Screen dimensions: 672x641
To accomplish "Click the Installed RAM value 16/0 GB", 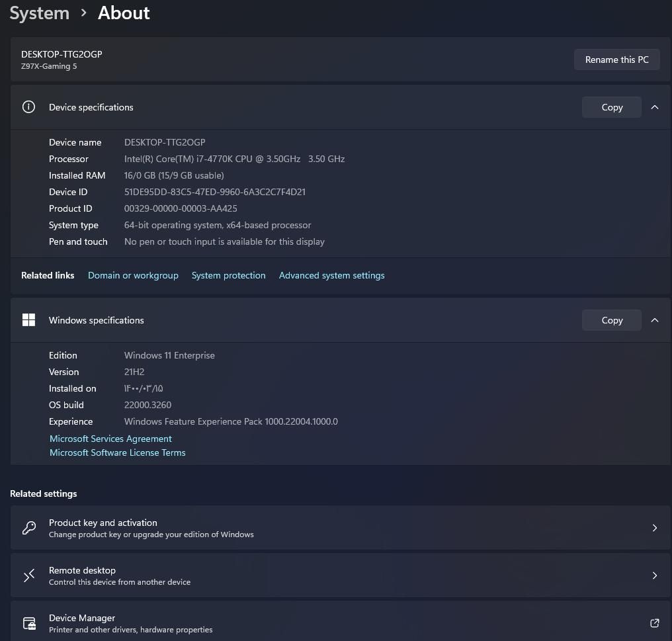I will [x=174, y=175].
